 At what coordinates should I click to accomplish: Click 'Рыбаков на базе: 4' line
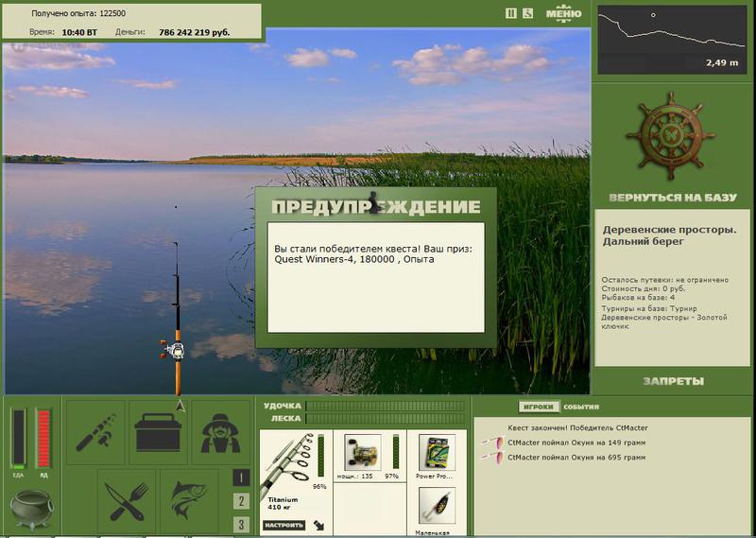[x=638, y=298]
